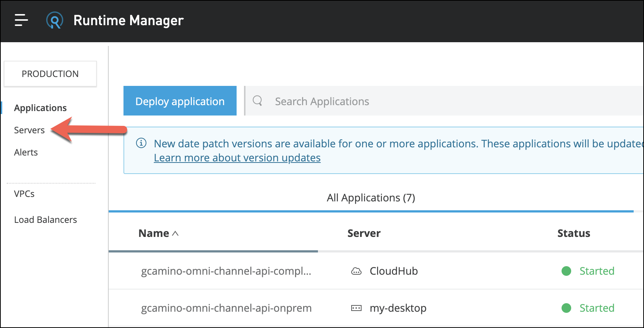
Task: Click the search magnifier icon
Action: pos(257,101)
